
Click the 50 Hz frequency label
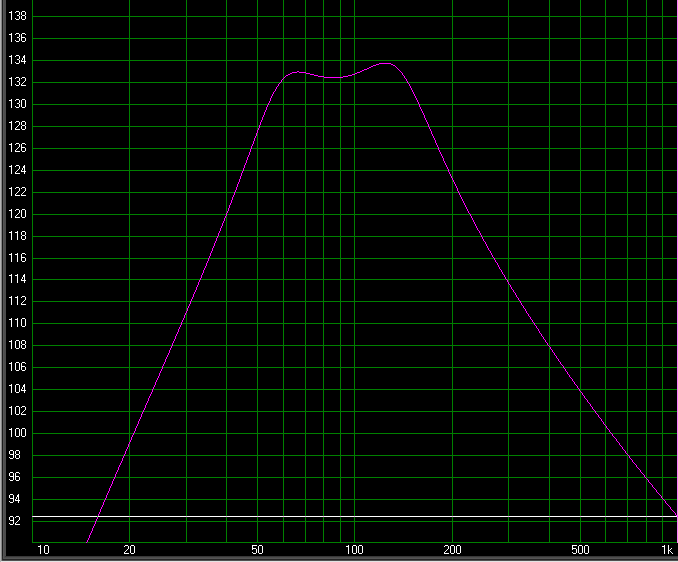[x=257, y=550]
